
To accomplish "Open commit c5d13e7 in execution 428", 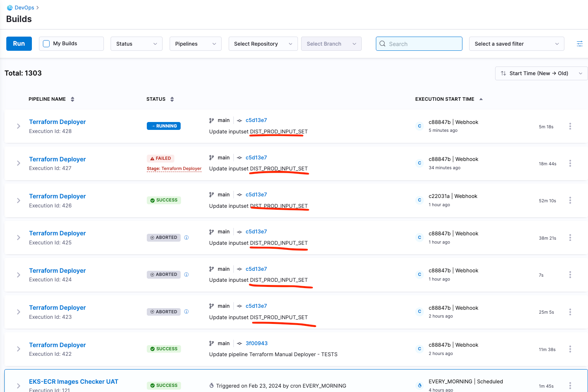I will (256, 120).
